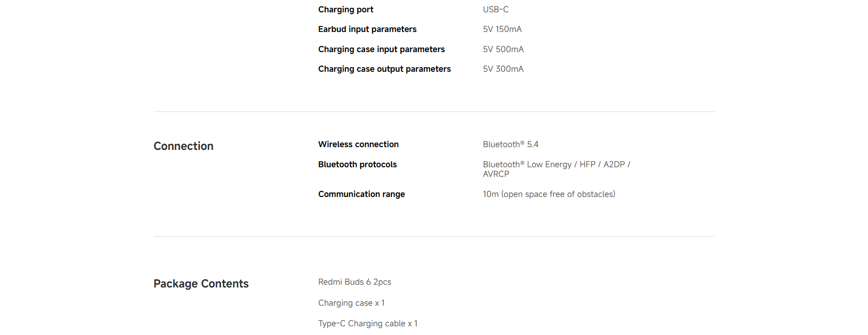Click the 5V 150mA value
868x335 pixels.
(x=502, y=29)
